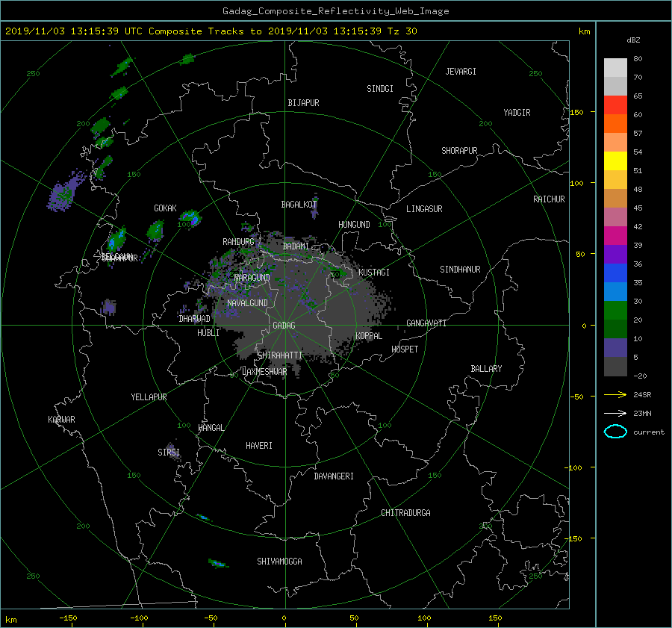Click the SHIVAMOGGA city label
This screenshot has height=628, width=672.
pyautogui.click(x=279, y=562)
